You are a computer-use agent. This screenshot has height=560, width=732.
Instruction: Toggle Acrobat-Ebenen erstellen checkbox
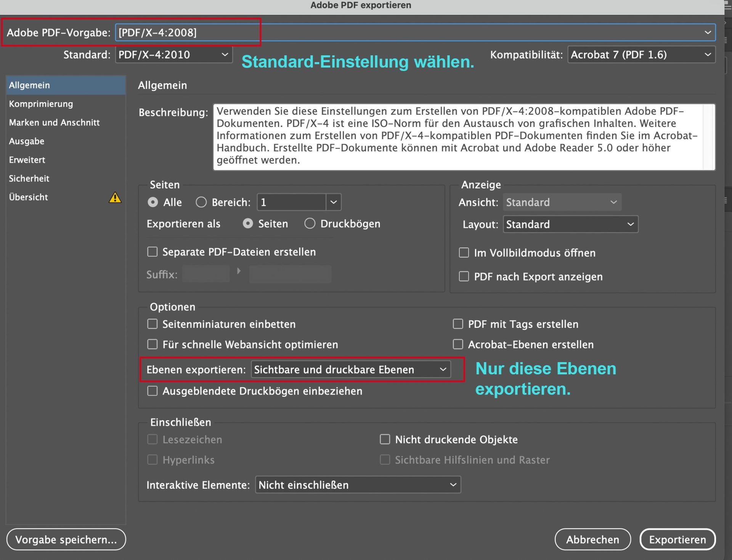coord(458,344)
